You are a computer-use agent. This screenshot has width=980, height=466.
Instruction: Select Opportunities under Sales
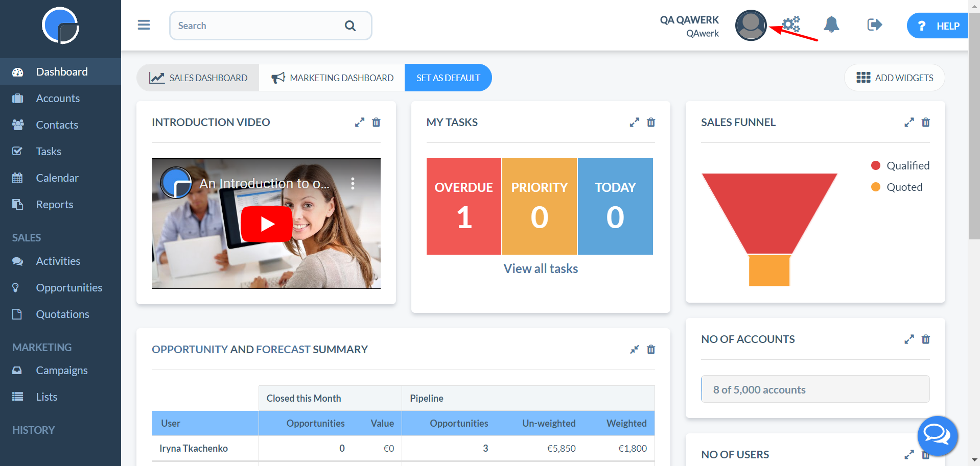(x=60, y=287)
